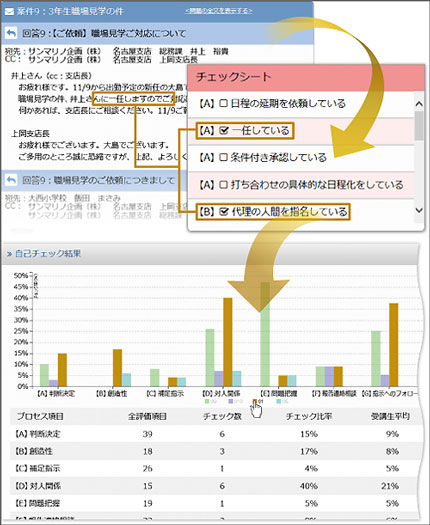This screenshot has width=430, height=525.
Task: Click the チェックシート panel title
Action: click(233, 77)
